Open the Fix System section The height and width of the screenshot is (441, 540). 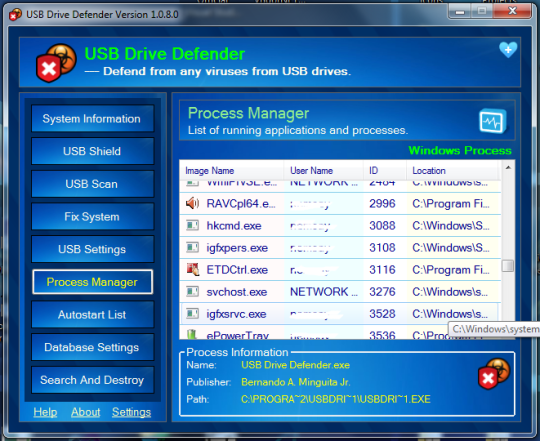(x=93, y=217)
